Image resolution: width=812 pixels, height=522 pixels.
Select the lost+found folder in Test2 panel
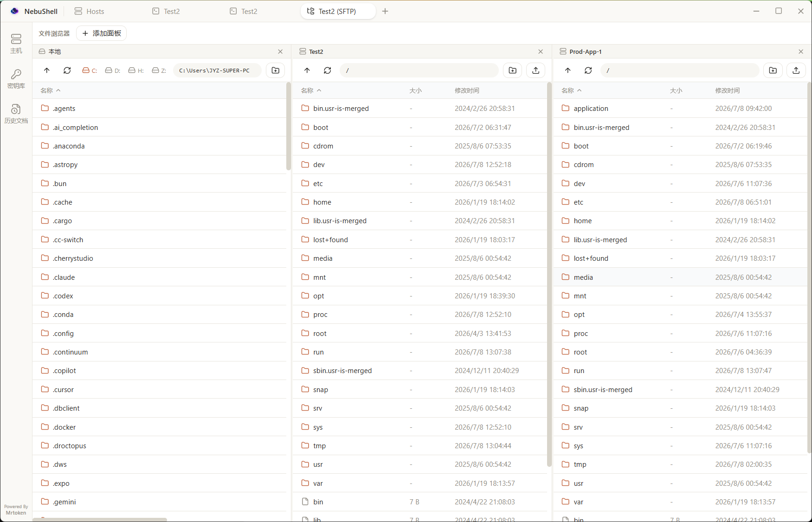(x=420, y=239)
